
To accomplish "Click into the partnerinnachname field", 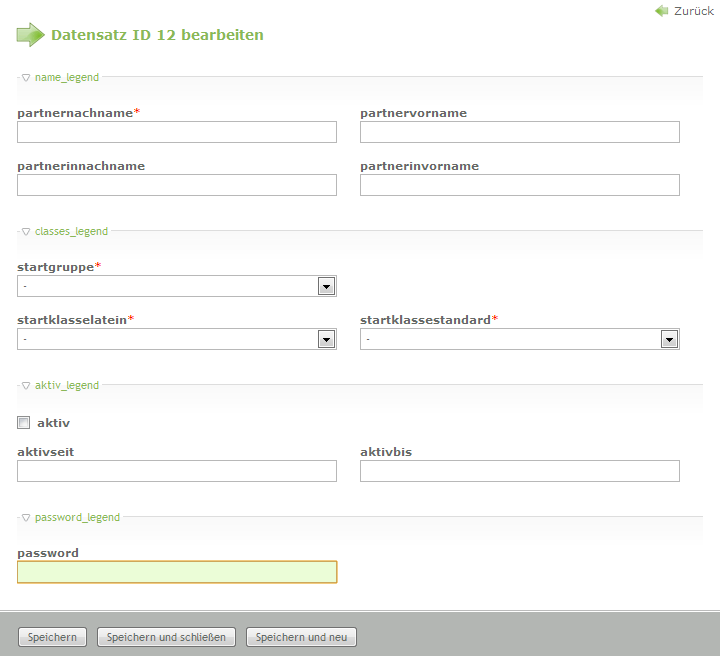I will pos(177,185).
